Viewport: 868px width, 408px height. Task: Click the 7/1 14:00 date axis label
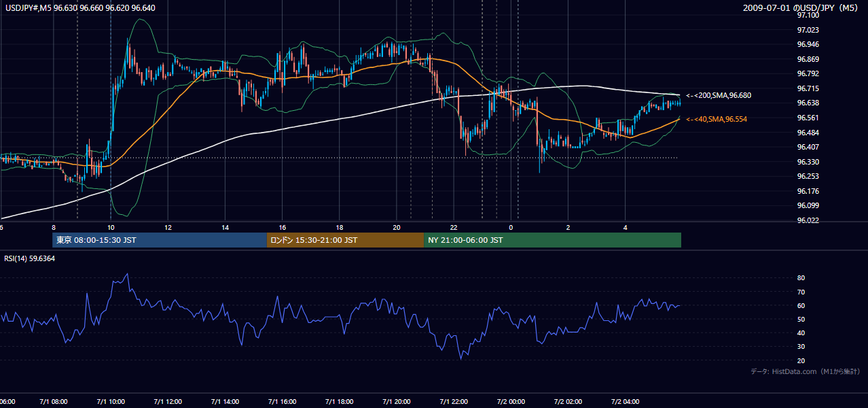225,401
